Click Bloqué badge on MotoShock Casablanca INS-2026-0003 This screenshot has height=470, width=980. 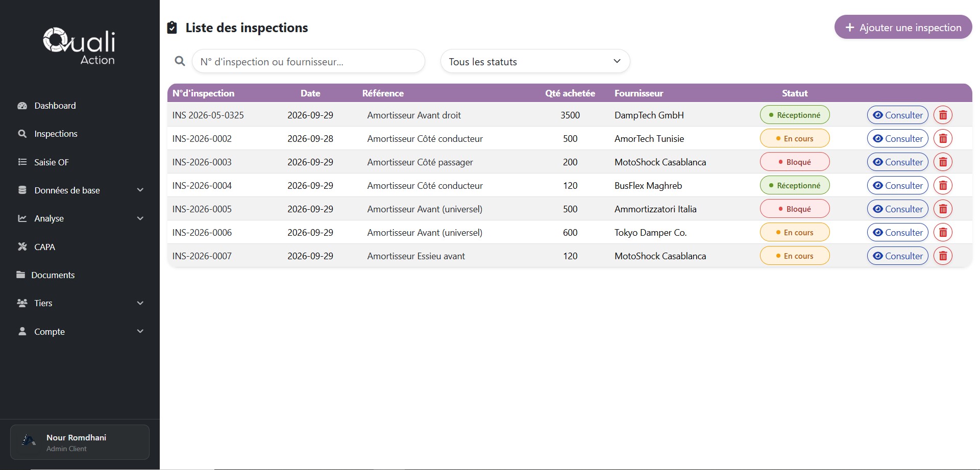795,162
